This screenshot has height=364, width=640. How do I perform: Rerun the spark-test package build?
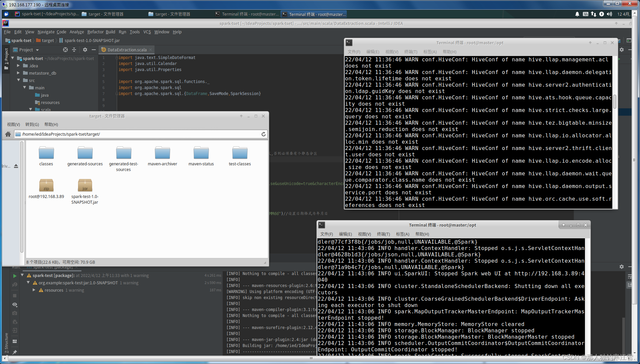click(x=15, y=276)
